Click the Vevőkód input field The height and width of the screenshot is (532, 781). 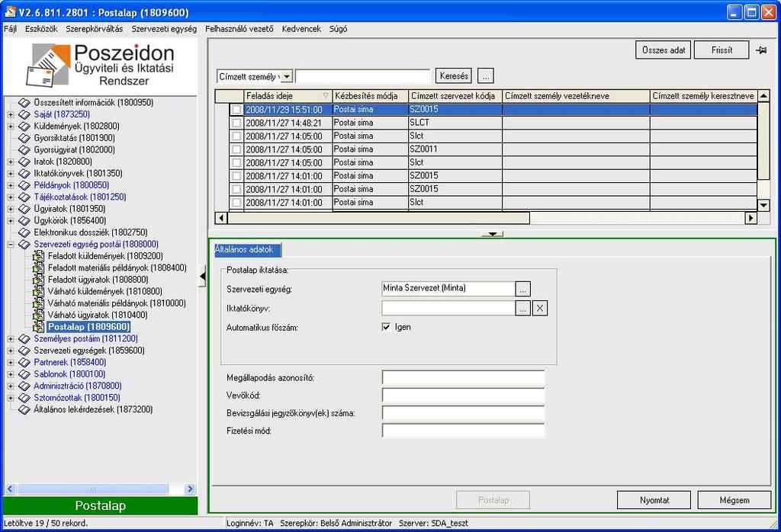tap(463, 396)
